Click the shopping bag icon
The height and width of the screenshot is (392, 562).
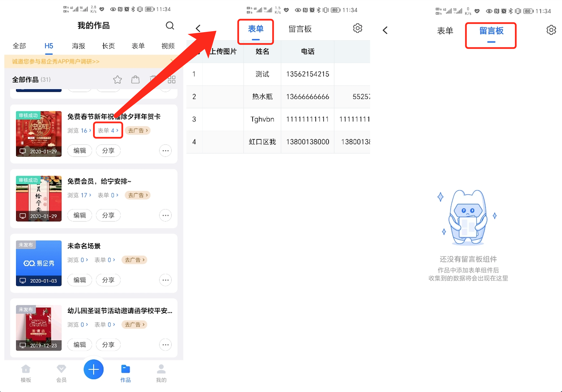pyautogui.click(x=135, y=79)
